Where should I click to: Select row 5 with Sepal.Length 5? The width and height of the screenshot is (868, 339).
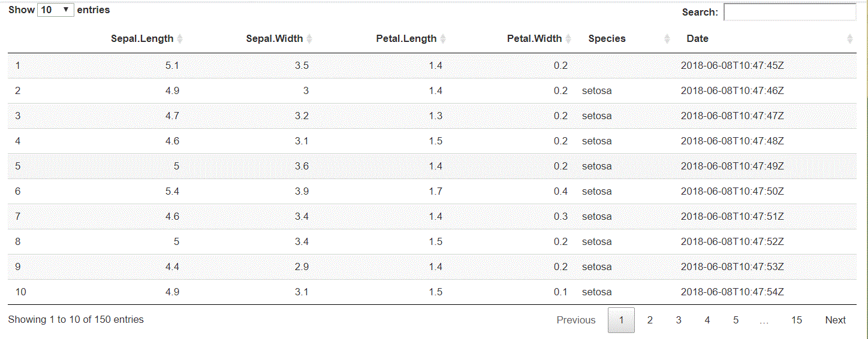point(432,166)
